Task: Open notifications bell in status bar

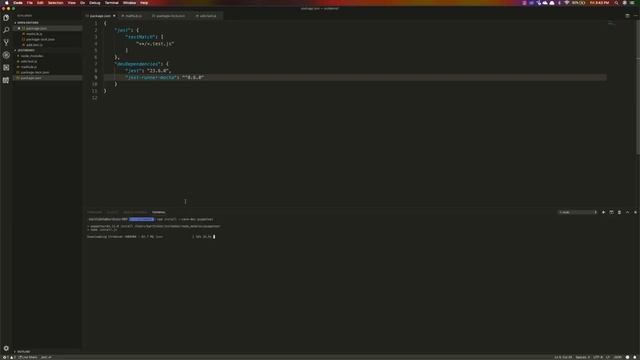Action: pos(635,358)
